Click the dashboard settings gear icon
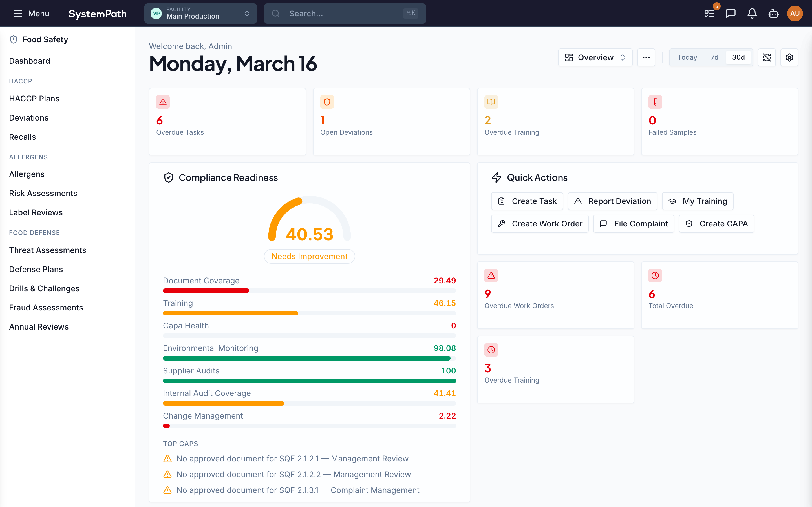The height and width of the screenshot is (507, 812). click(789, 57)
